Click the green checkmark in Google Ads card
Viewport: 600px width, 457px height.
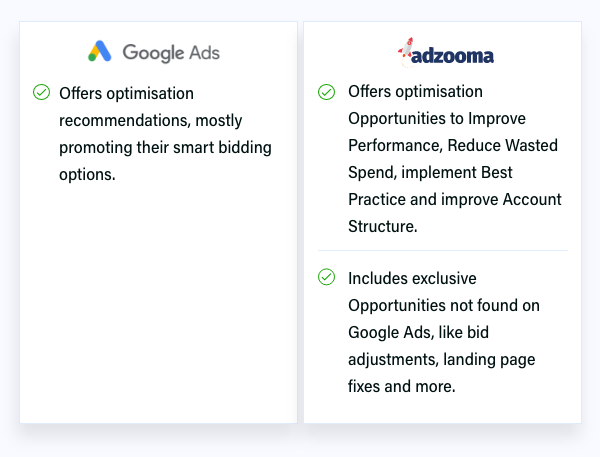click(x=41, y=92)
